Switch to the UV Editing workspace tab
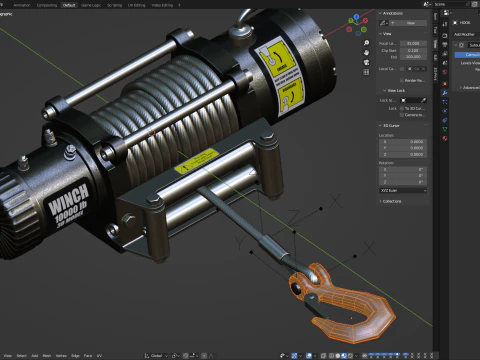 click(x=137, y=5)
